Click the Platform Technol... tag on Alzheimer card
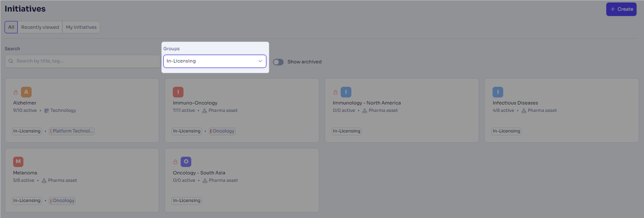 click(72, 131)
